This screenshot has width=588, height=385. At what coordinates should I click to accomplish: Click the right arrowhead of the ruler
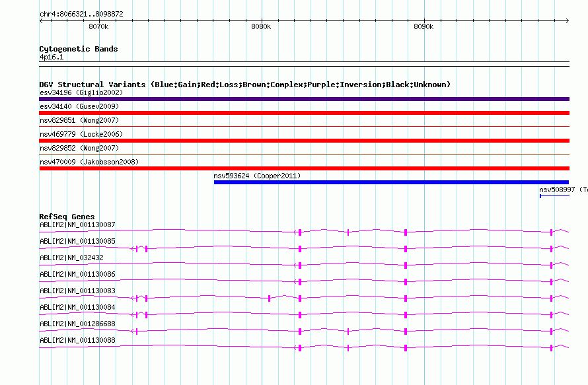(568, 21)
